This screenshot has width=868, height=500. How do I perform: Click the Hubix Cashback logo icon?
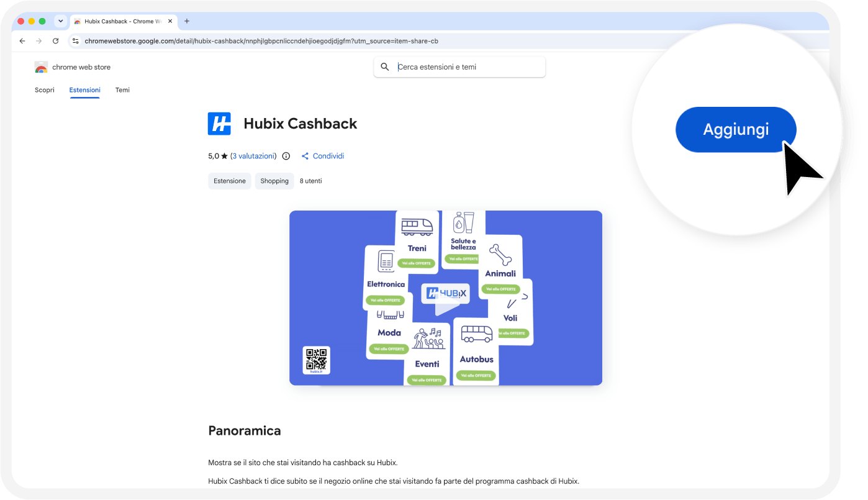pyautogui.click(x=219, y=124)
